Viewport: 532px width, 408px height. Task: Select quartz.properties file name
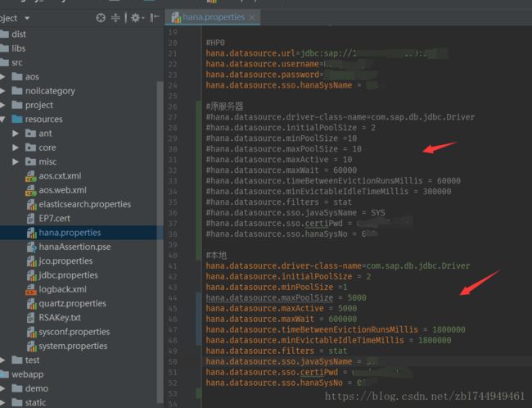72,303
